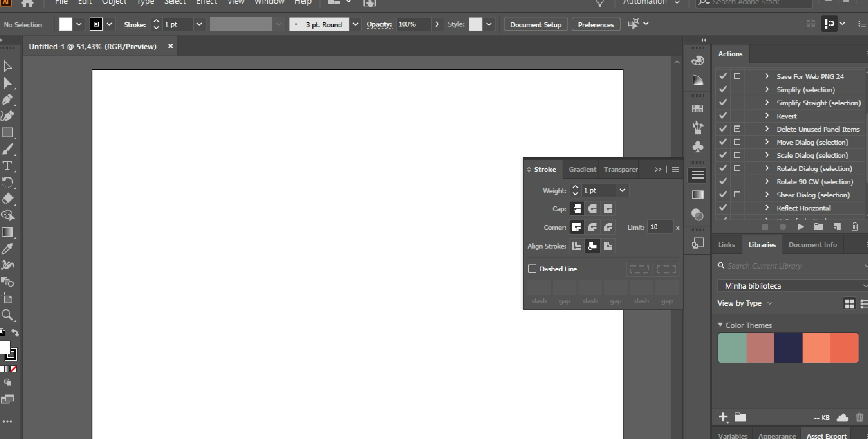Select the Type tool
868x439 pixels.
[7, 166]
